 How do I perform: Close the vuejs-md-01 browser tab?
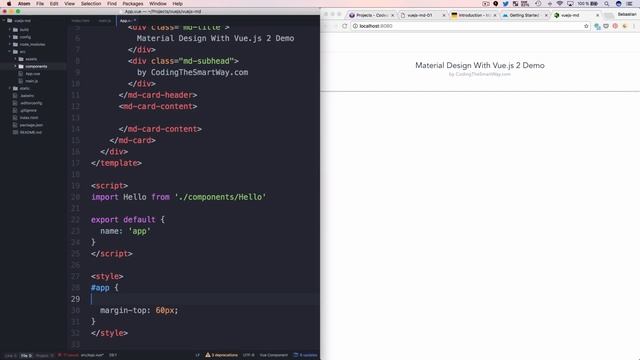coord(444,16)
